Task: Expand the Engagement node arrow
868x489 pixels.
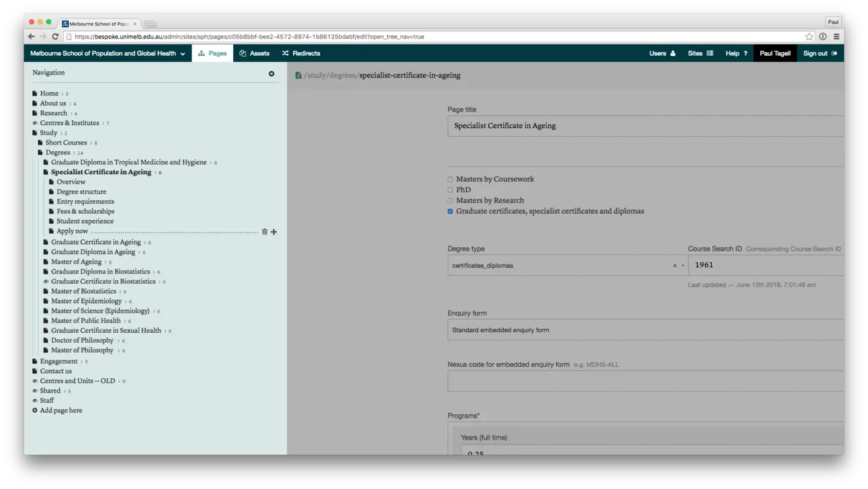Action: click(82, 361)
